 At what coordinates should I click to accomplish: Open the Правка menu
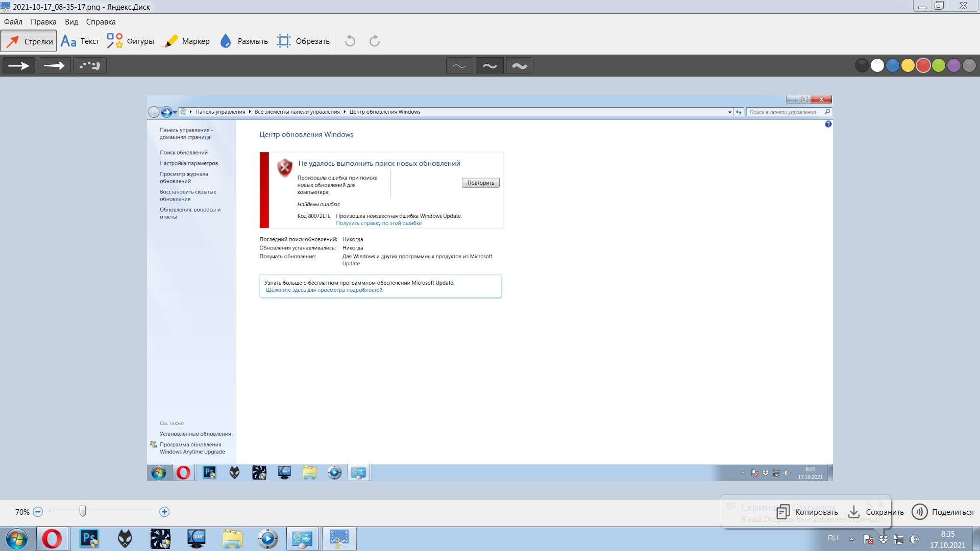pos(43,22)
